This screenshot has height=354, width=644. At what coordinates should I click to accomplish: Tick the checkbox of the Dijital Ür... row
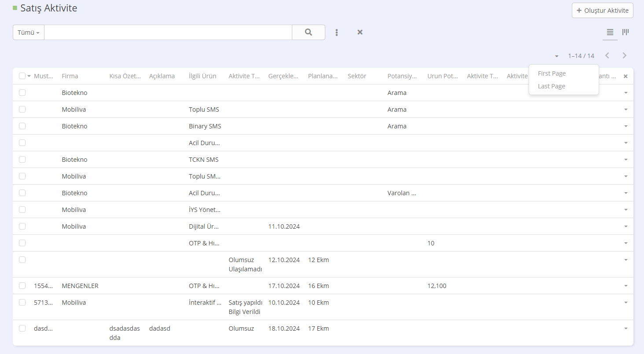pyautogui.click(x=22, y=226)
